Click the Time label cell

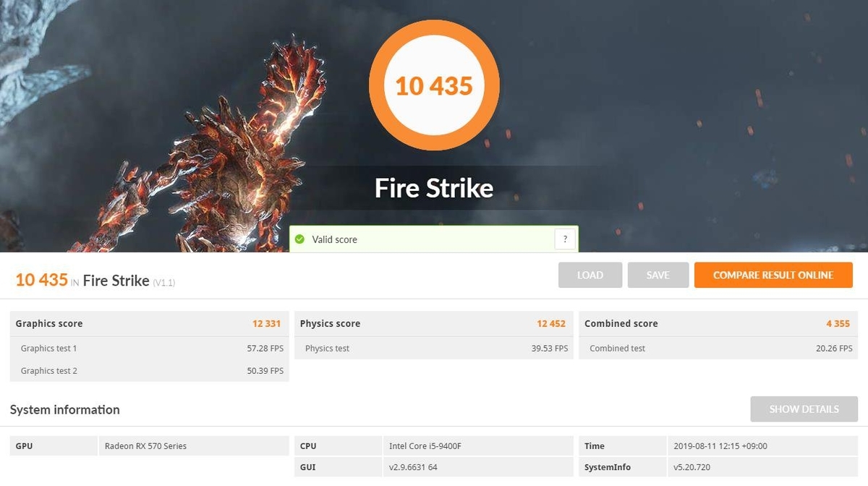pyautogui.click(x=622, y=445)
